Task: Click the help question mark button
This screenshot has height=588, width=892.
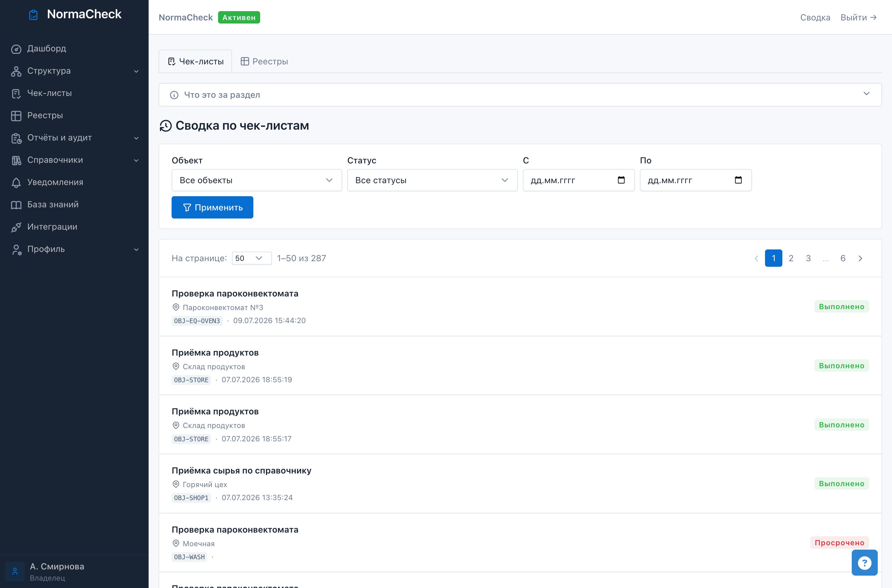Action: click(x=864, y=563)
